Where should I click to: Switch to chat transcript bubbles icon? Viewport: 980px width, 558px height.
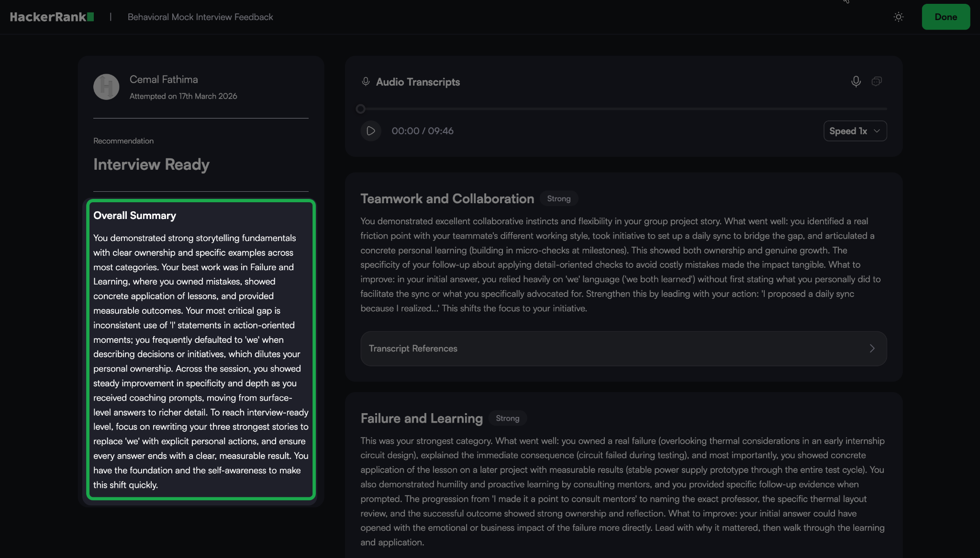pyautogui.click(x=876, y=81)
